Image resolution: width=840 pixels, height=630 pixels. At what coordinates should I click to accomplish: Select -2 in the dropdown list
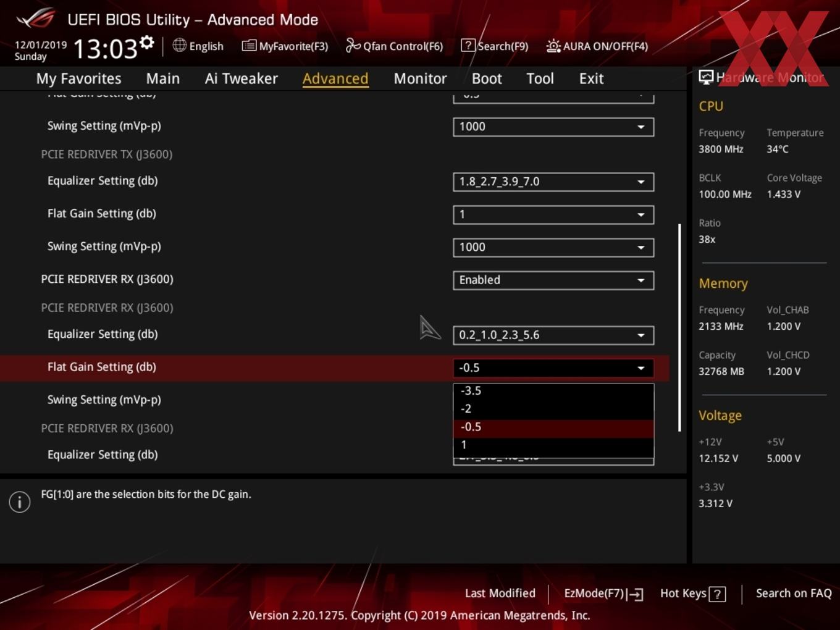pyautogui.click(x=553, y=408)
